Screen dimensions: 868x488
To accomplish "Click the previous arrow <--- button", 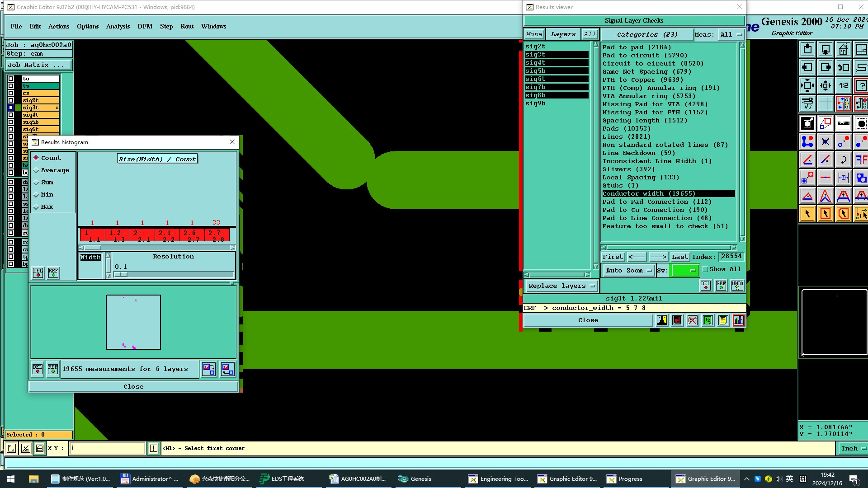I will pyautogui.click(x=637, y=257).
